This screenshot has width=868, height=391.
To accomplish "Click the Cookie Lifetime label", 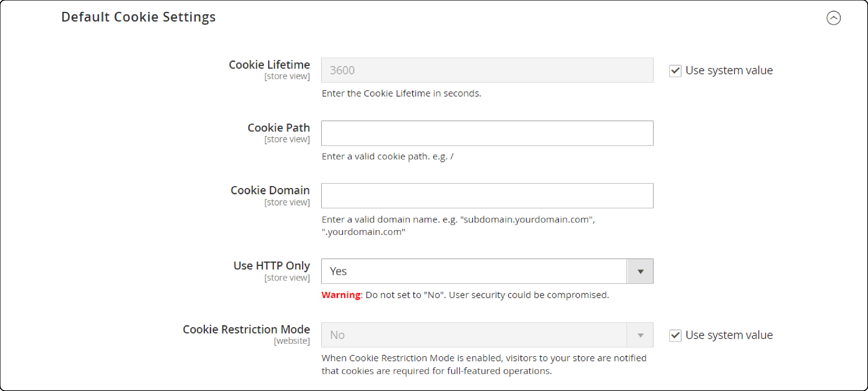I will pyautogui.click(x=269, y=65).
